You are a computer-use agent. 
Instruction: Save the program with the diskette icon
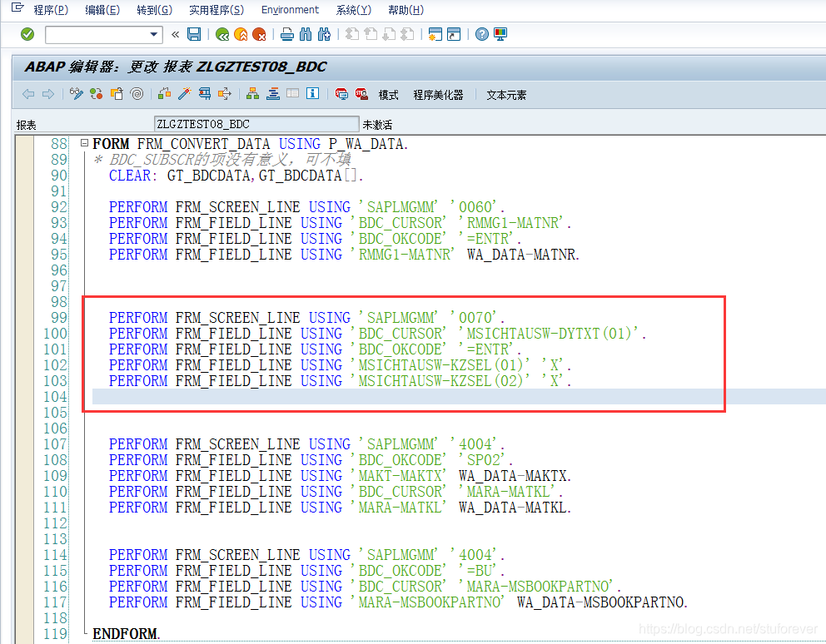194,35
